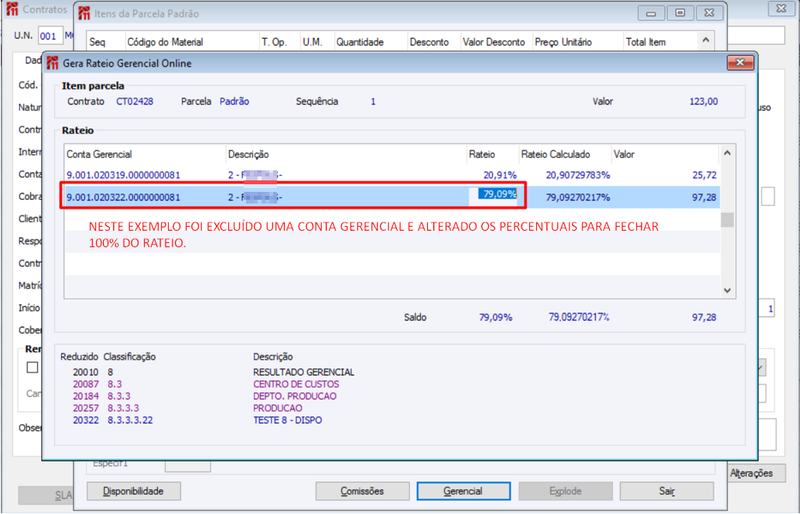Click the 20,90729783% calculated rateio cell

tap(578, 175)
